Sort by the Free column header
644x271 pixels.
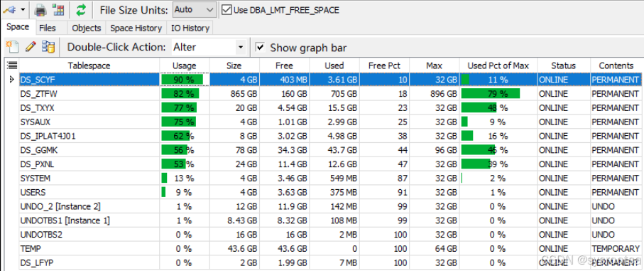click(x=284, y=65)
